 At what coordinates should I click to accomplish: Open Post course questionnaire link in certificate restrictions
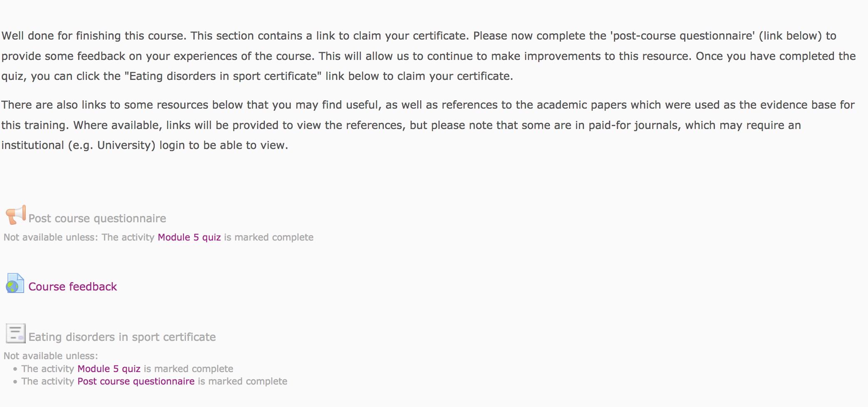tap(136, 381)
